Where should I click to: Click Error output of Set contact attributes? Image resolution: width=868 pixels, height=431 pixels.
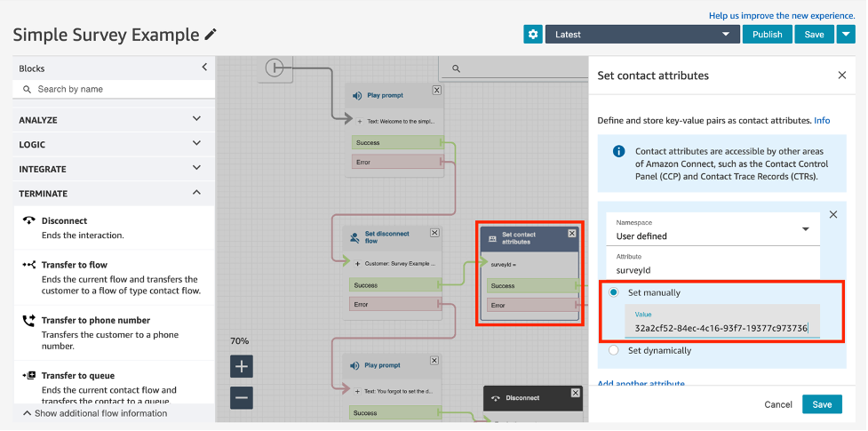pos(532,305)
